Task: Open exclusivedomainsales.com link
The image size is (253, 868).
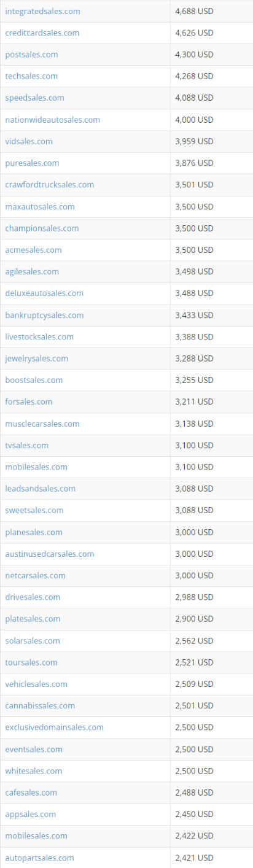Action: tap(54, 727)
